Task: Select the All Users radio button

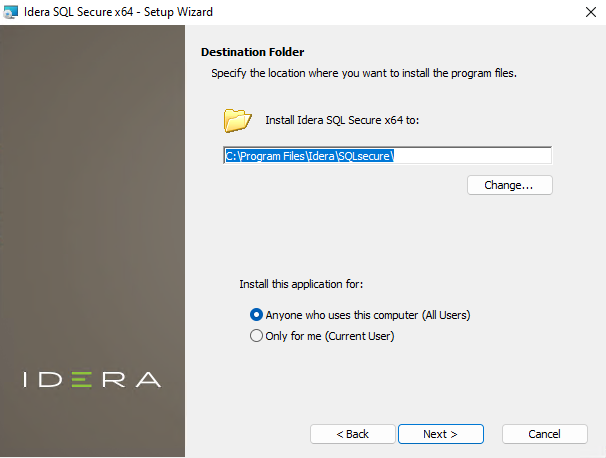Action: coord(256,315)
